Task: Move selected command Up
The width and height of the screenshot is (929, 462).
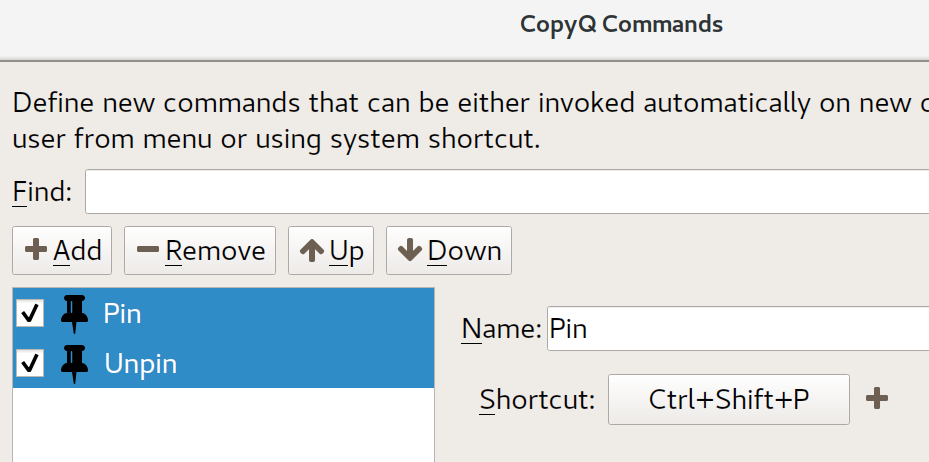Action: (x=331, y=251)
